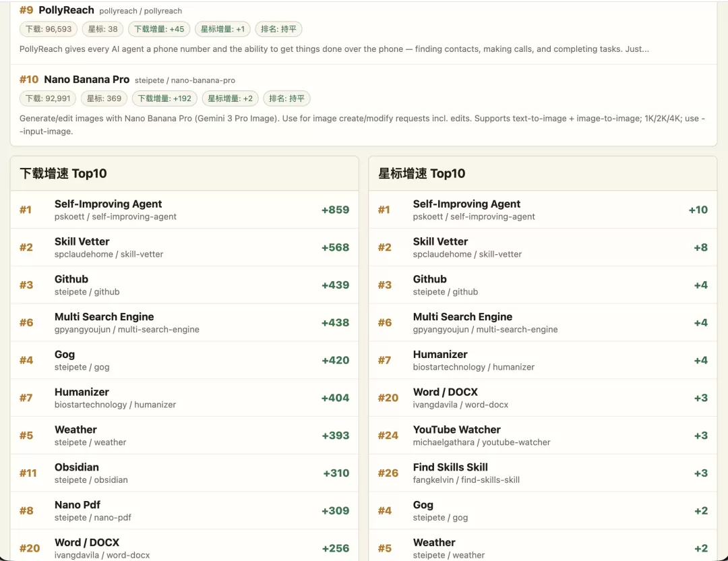Click the +568 download growth value
The image size is (728, 561).
click(x=335, y=247)
